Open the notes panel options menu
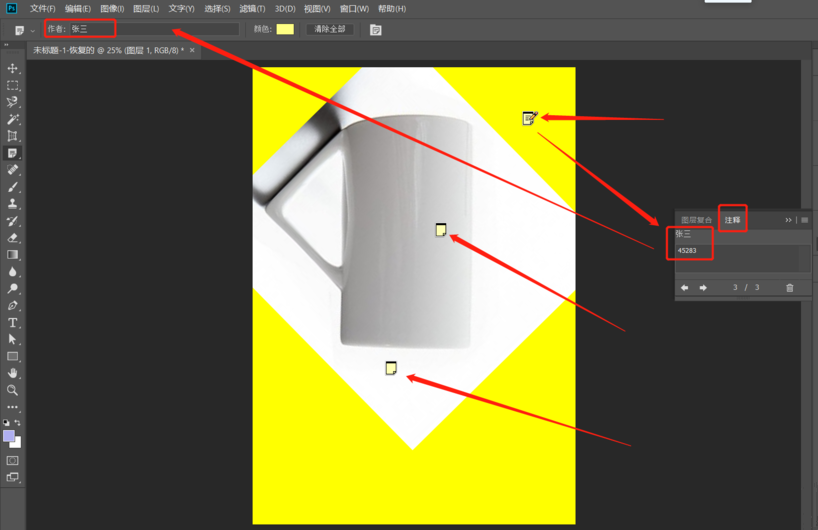This screenshot has height=530, width=818. tap(804, 220)
